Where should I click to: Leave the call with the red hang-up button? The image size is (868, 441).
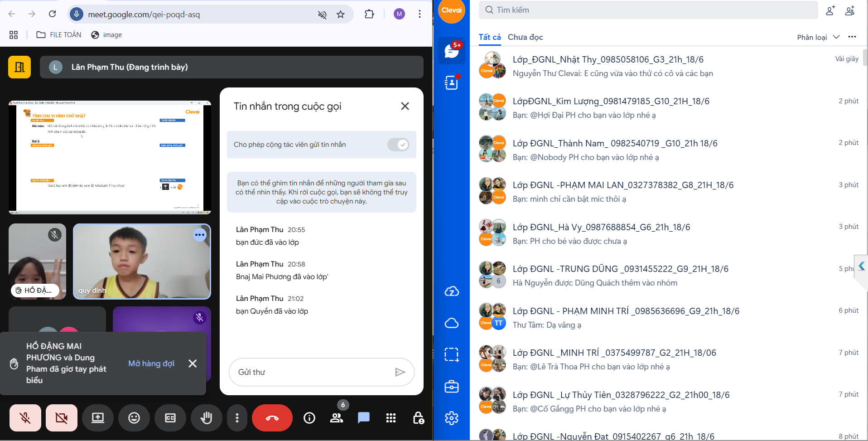coord(272,418)
